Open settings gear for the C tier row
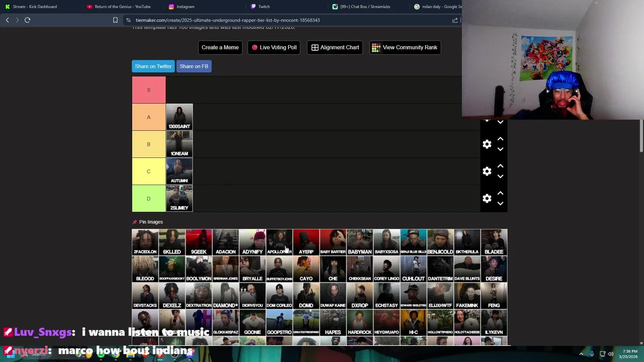Screen dimensions: 644x362 (487, 171)
